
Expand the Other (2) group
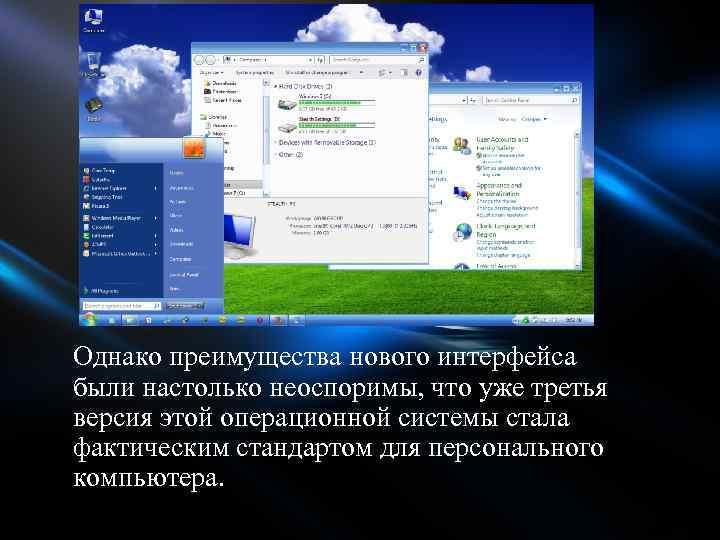[276, 155]
